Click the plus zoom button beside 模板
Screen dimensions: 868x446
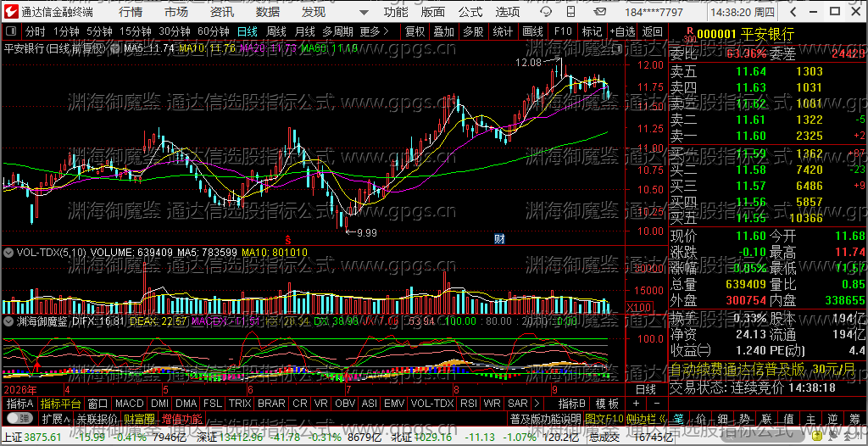coord(636,404)
